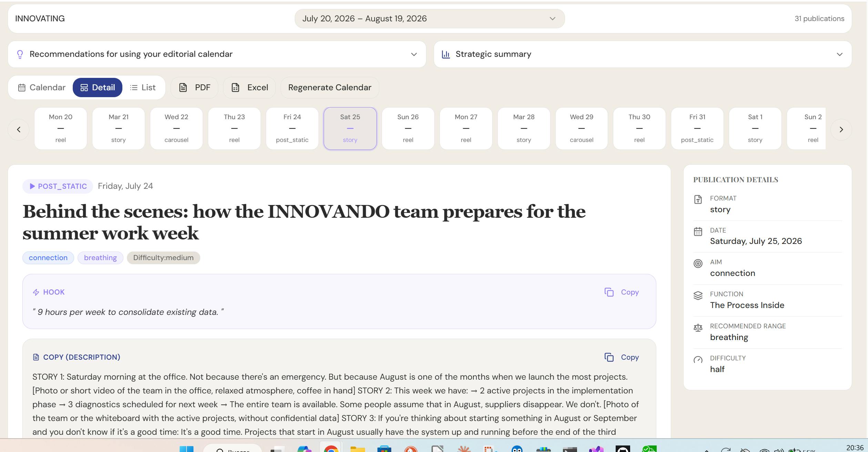Click the INNOVATING brand name
Screen dimensions: 868x452
40,19
